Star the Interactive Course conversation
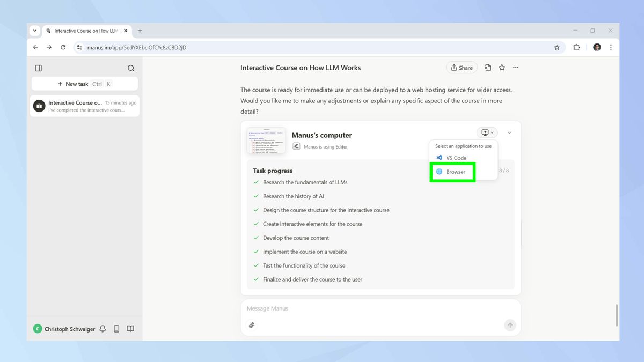The image size is (644, 362). pos(501,67)
